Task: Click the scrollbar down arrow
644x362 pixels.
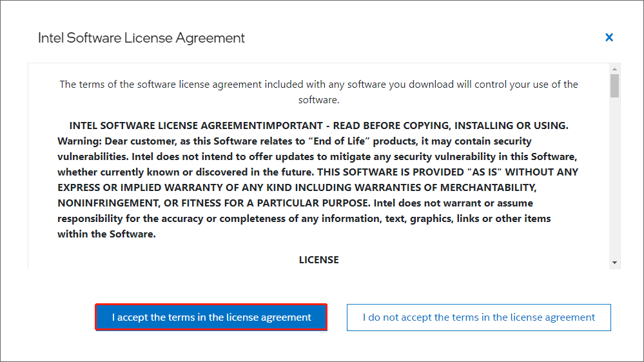Action: pyautogui.click(x=615, y=263)
